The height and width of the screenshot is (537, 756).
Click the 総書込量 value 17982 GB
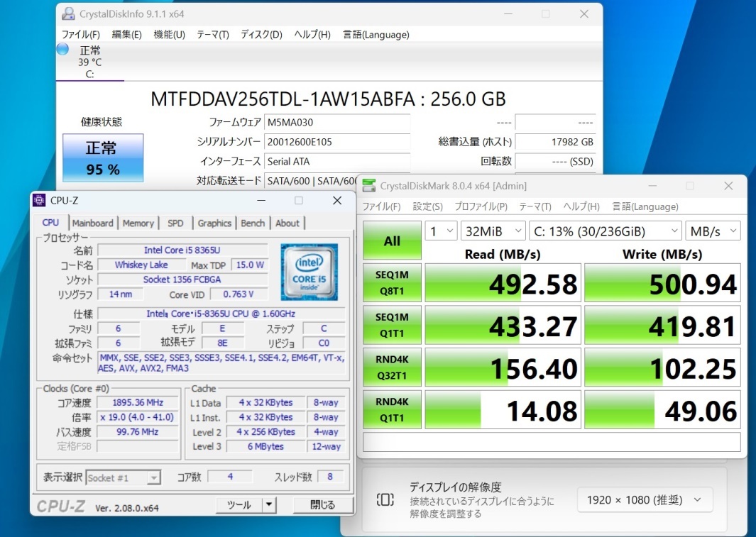click(555, 142)
